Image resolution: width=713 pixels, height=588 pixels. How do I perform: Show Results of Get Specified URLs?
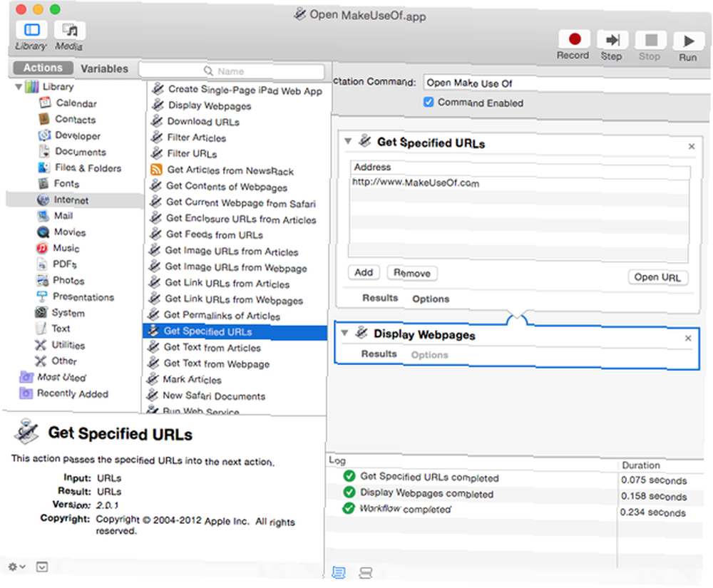(x=380, y=298)
